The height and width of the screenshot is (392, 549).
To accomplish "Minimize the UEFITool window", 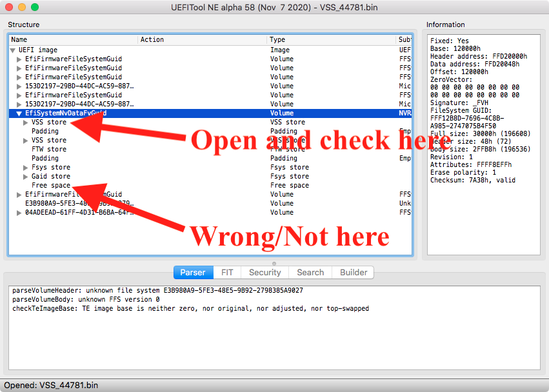I will (x=22, y=7).
